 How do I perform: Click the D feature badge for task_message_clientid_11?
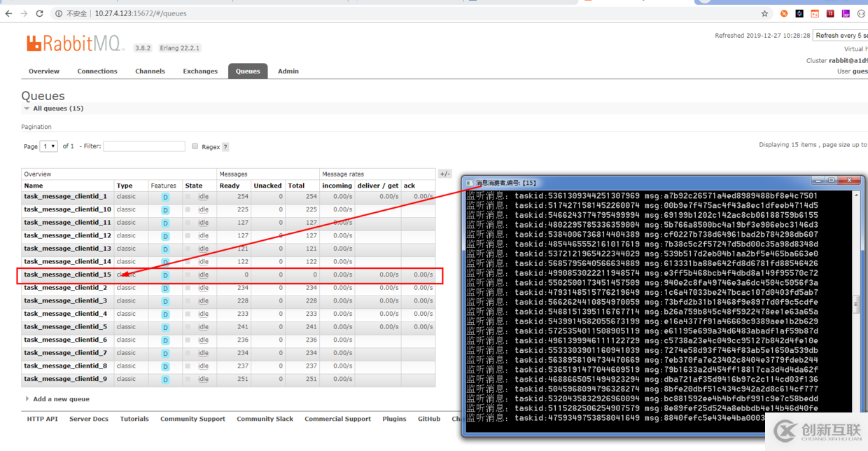coord(166,223)
